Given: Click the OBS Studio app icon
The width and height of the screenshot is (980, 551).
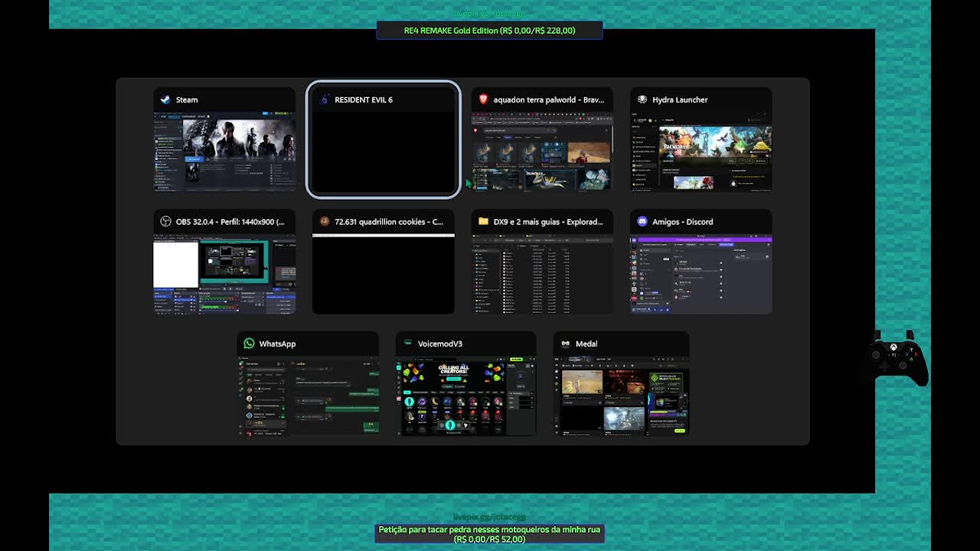Looking at the screenshot, I should pos(165,222).
